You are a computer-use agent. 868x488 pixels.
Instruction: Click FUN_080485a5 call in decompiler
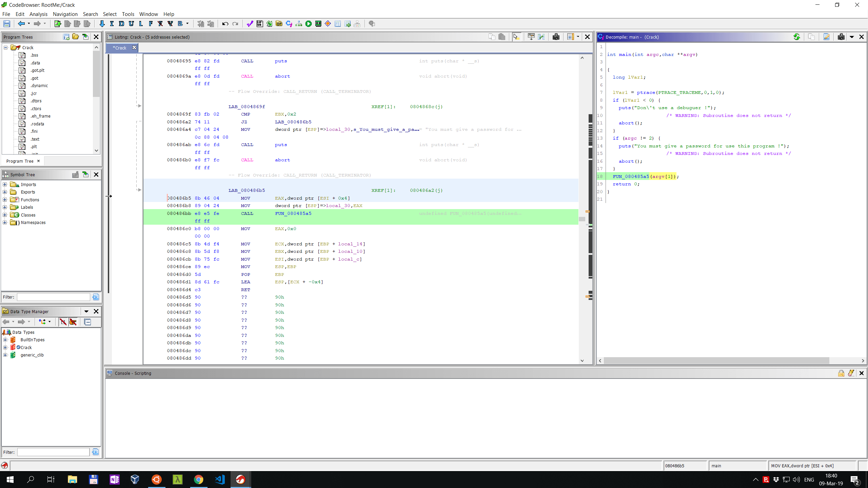pos(630,176)
